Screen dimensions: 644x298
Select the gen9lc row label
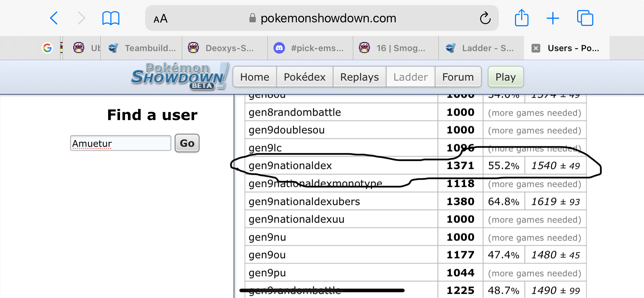point(265,148)
